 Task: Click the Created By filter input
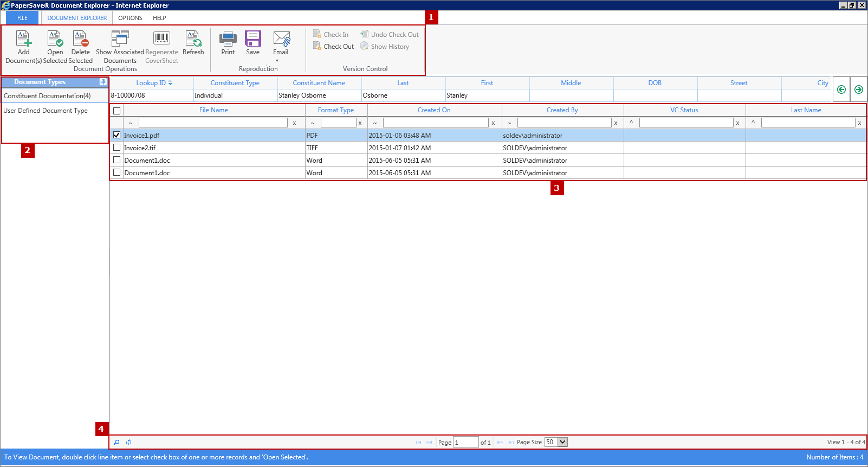click(564, 123)
